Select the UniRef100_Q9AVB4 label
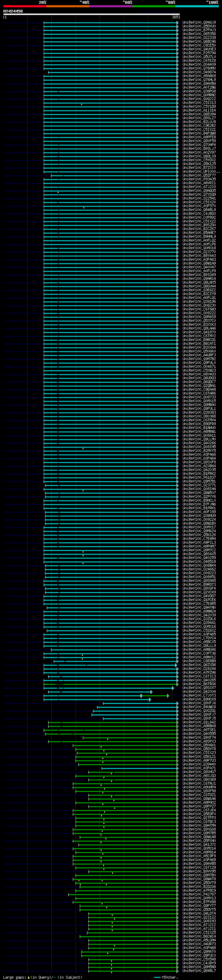This screenshot has width=222, height=980. click(x=199, y=83)
